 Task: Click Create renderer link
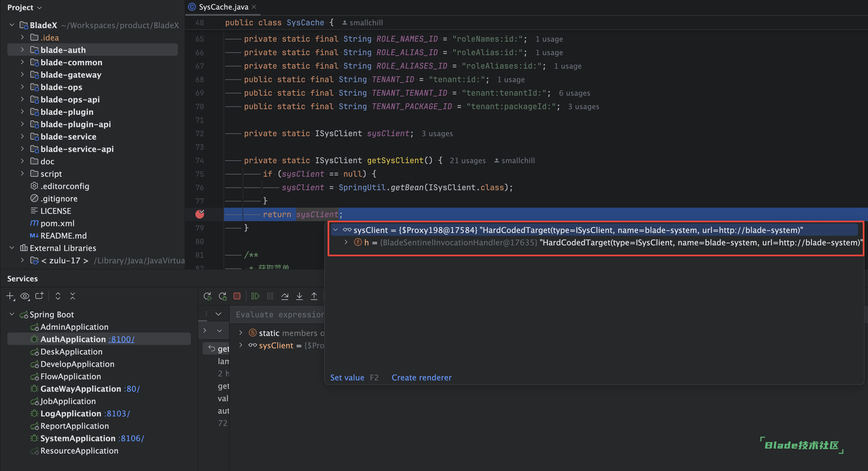pos(422,377)
